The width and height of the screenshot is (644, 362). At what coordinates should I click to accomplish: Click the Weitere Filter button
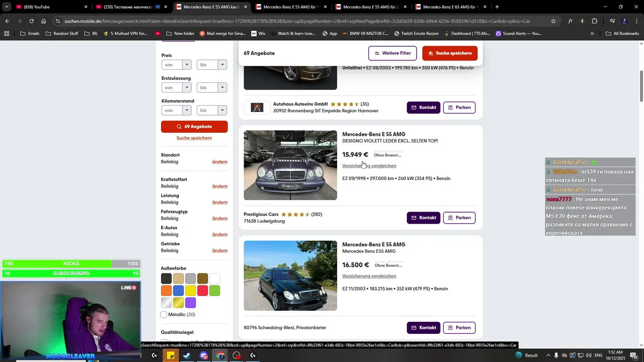(392, 53)
